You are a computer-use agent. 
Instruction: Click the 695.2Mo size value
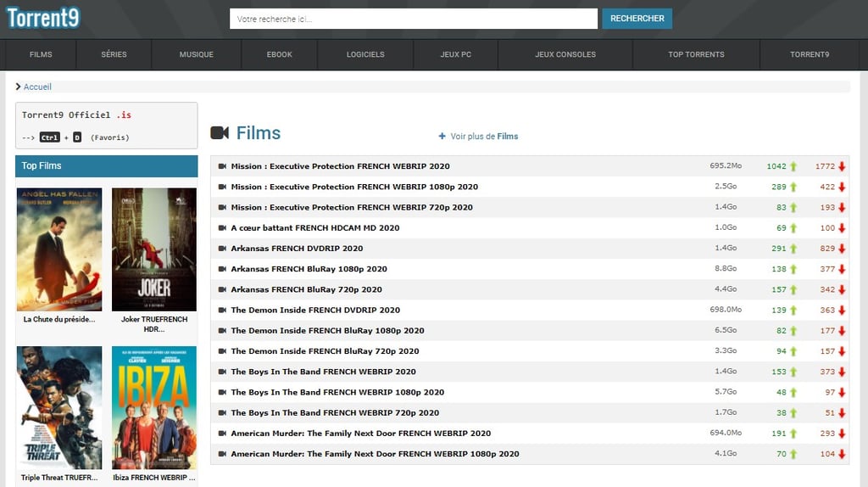tap(726, 165)
